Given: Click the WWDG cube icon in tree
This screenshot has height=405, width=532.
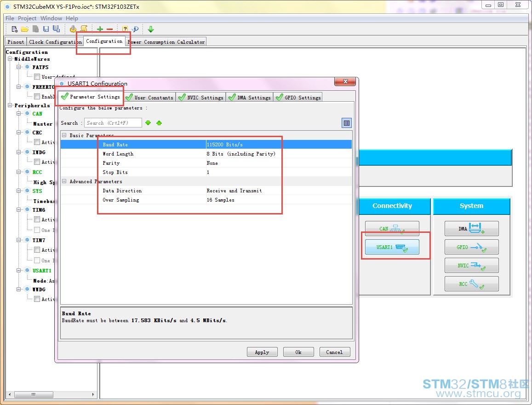Looking at the screenshot, I should click(27, 289).
